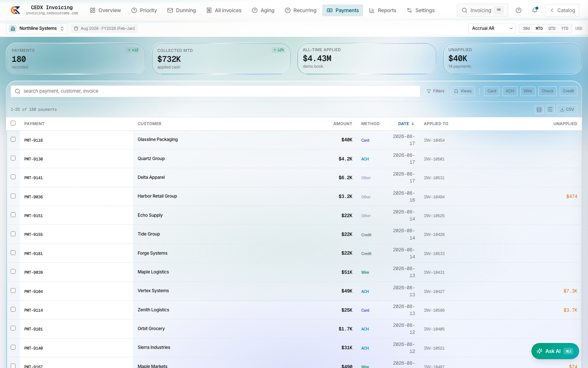Open the Dunning tab

click(182, 10)
